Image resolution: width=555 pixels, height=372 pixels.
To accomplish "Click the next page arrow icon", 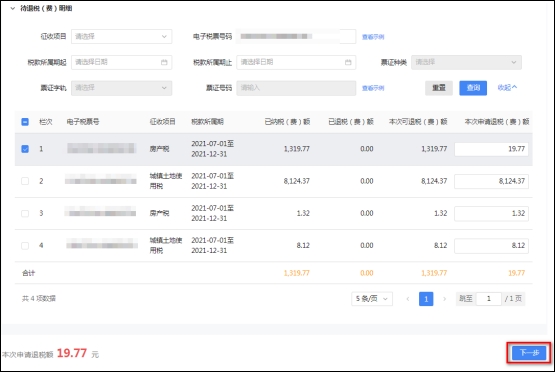I will tap(444, 299).
